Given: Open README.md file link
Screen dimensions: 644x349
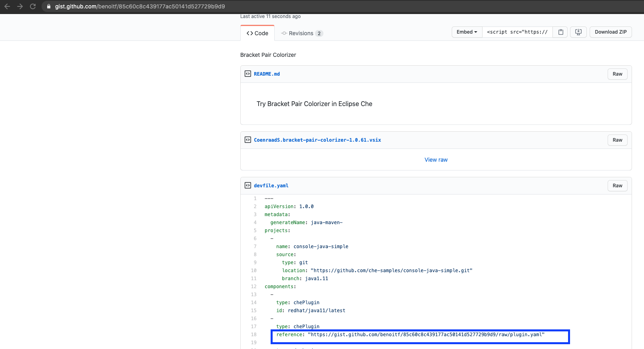Looking at the screenshot, I should (267, 74).
